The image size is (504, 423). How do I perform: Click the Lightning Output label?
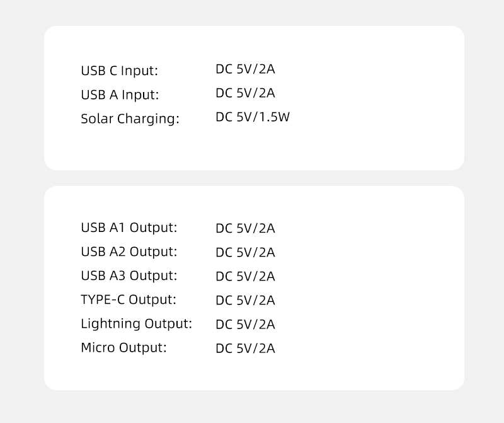136,324
